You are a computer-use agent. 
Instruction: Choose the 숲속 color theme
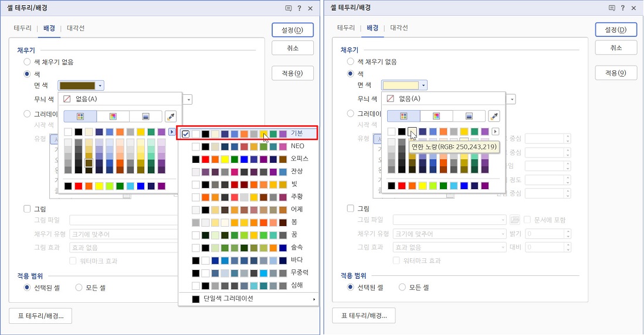coord(249,247)
